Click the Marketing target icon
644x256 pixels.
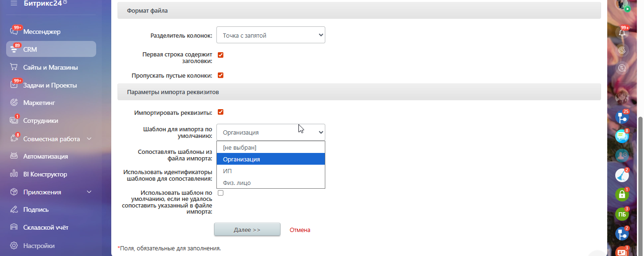pyautogui.click(x=14, y=103)
